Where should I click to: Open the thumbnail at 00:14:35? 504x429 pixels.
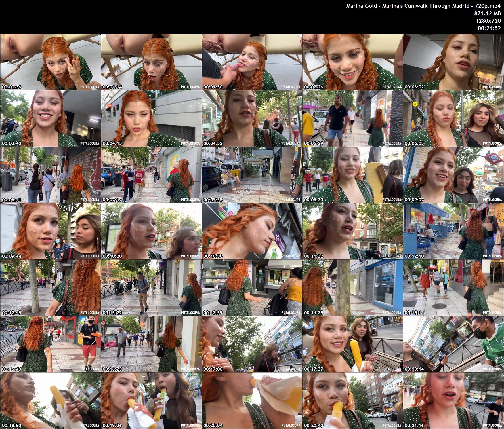(352, 288)
